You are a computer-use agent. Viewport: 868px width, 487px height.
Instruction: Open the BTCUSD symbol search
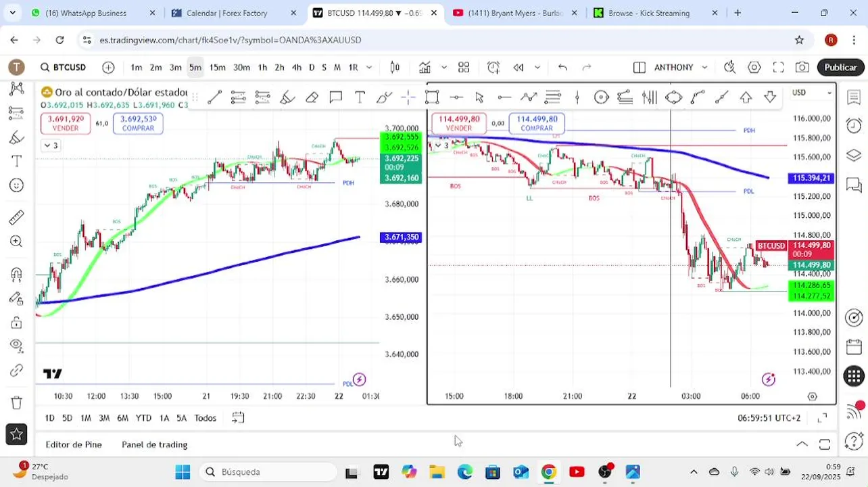(63, 67)
